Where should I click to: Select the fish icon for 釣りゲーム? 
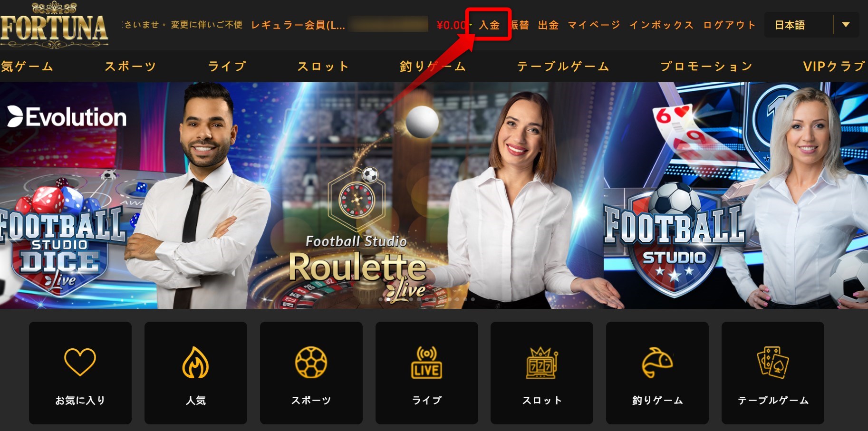(657, 363)
